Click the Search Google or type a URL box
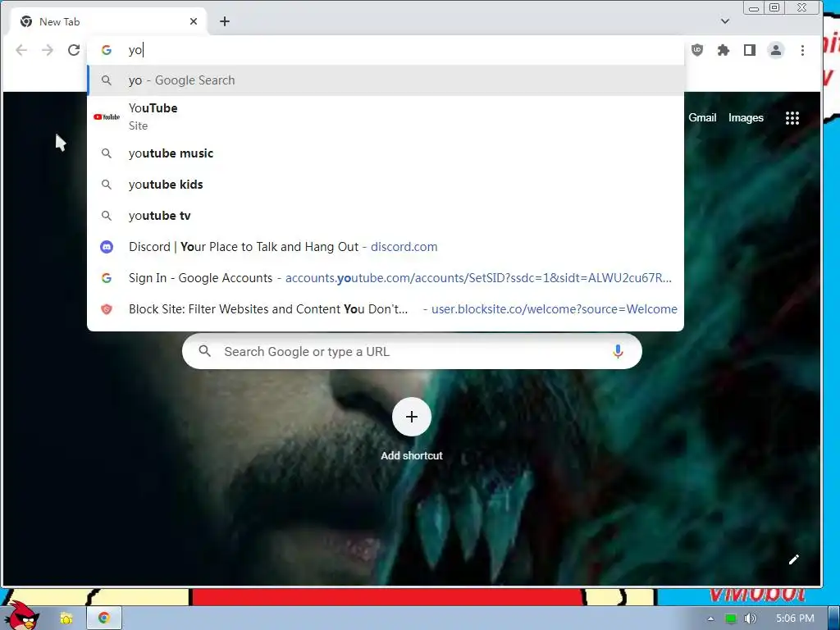The width and height of the screenshot is (840, 630). click(x=412, y=351)
